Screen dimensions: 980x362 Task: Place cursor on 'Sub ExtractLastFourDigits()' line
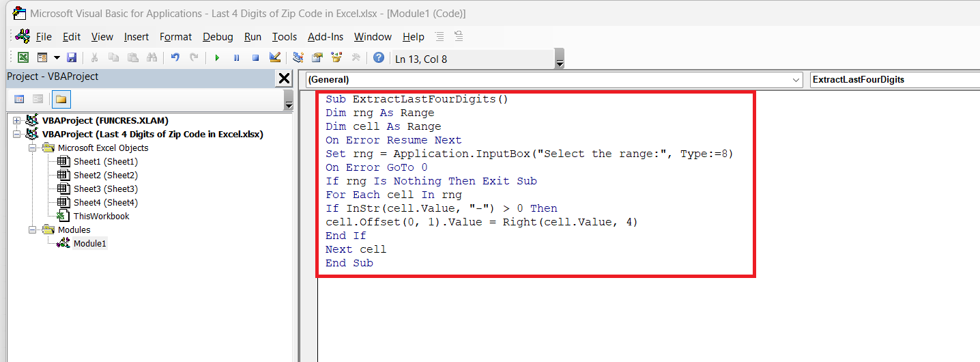417,99
